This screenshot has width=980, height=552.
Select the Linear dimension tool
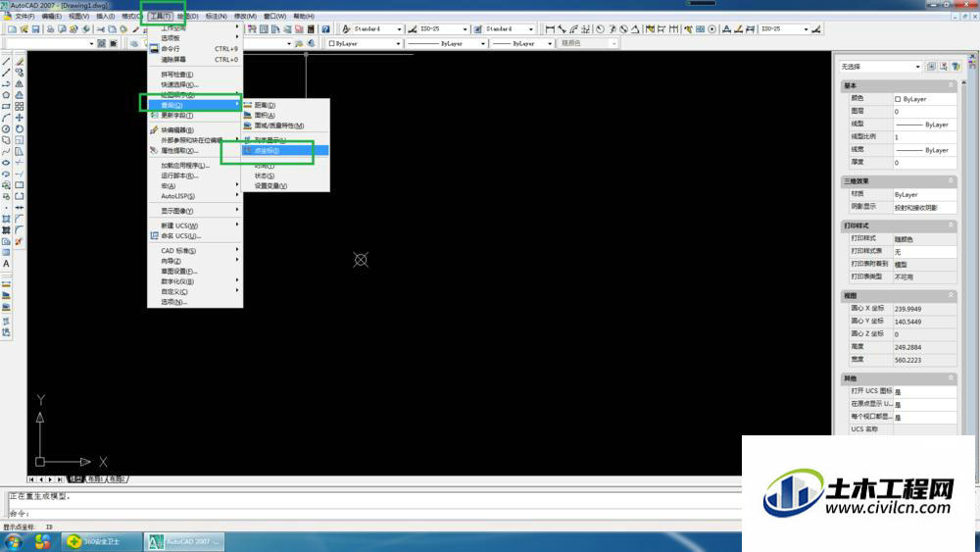[x=550, y=29]
